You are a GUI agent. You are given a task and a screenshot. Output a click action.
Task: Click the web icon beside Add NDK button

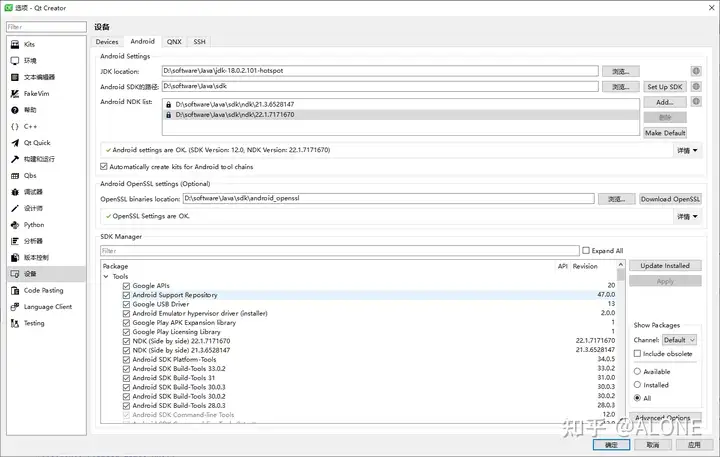[696, 102]
